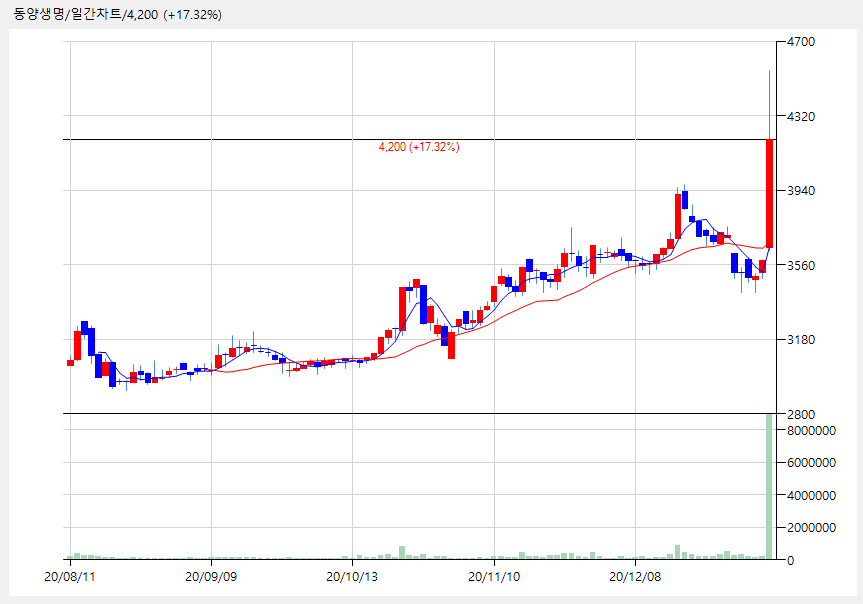
Task: Click the 2800 price axis label
Action: 801,415
